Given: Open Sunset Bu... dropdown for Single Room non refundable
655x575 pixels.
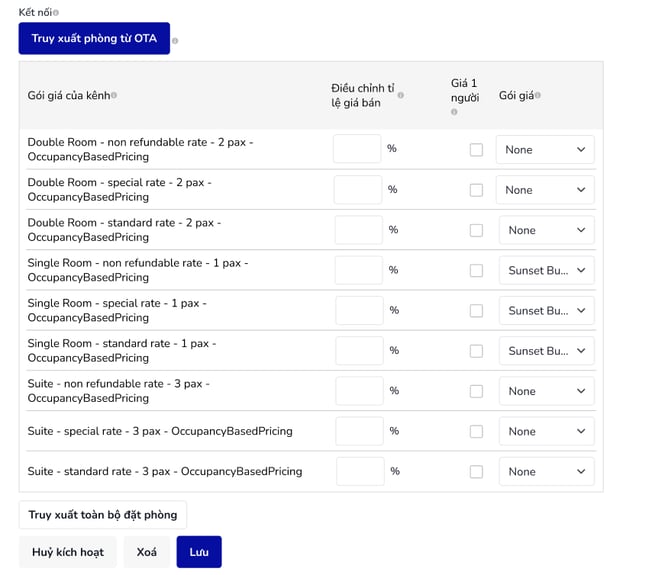Looking at the screenshot, I should pos(546,270).
